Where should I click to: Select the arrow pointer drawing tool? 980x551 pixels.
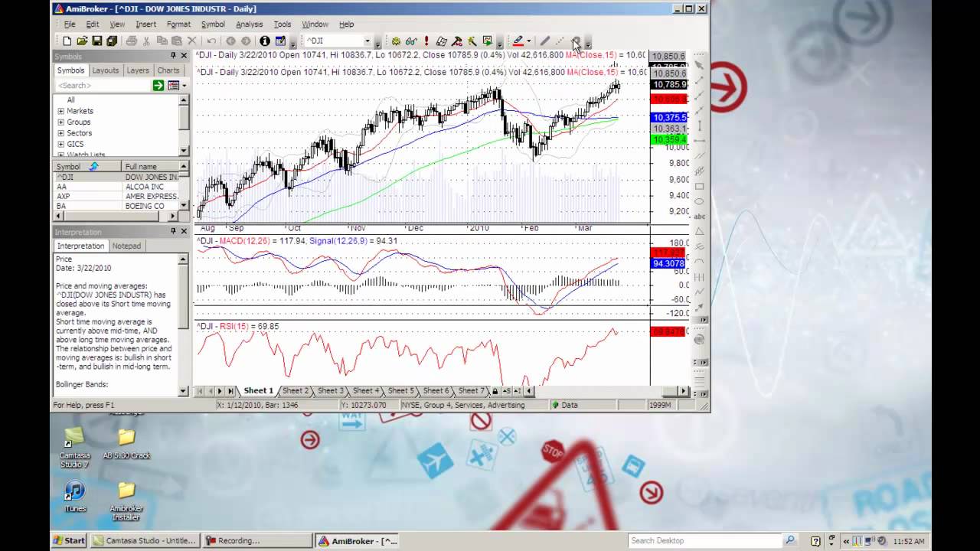(699, 65)
